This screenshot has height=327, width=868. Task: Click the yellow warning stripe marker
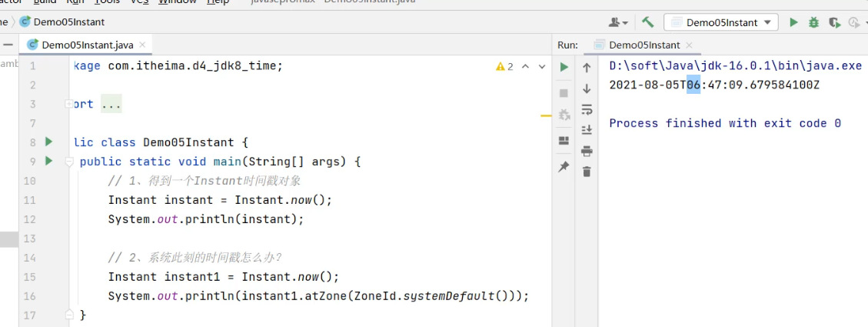pyautogui.click(x=546, y=116)
